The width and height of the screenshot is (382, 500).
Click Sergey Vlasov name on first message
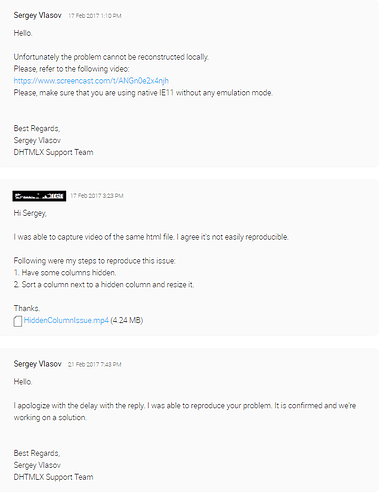click(x=37, y=15)
